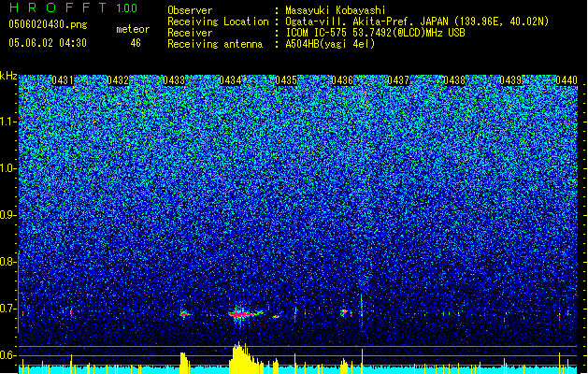Click the HROFFT 1.0.0 title text
588x374 pixels.
click(x=74, y=7)
